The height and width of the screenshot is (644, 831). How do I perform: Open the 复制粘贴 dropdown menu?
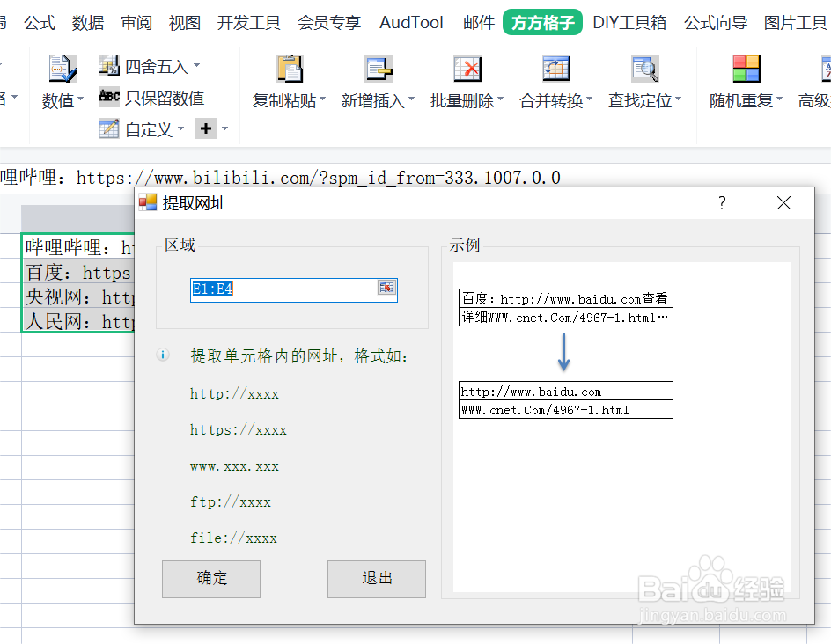click(x=323, y=99)
